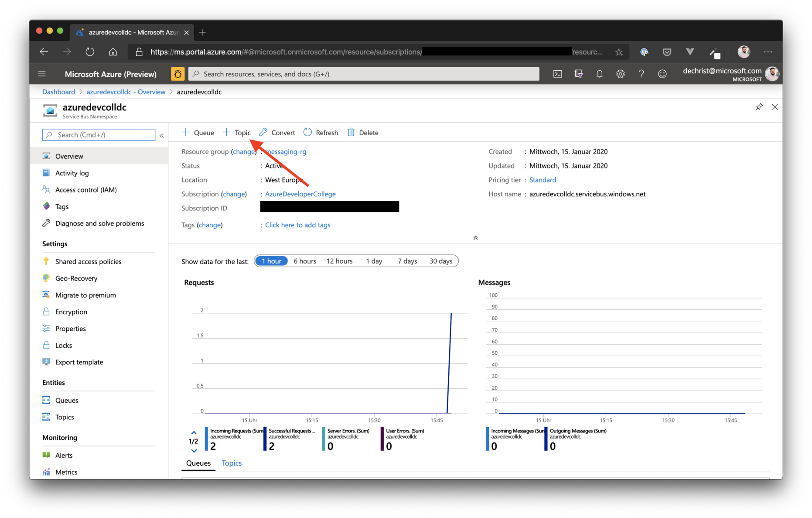The width and height of the screenshot is (812, 518).
Task: Pin the blade with the pin icon
Action: pos(759,107)
